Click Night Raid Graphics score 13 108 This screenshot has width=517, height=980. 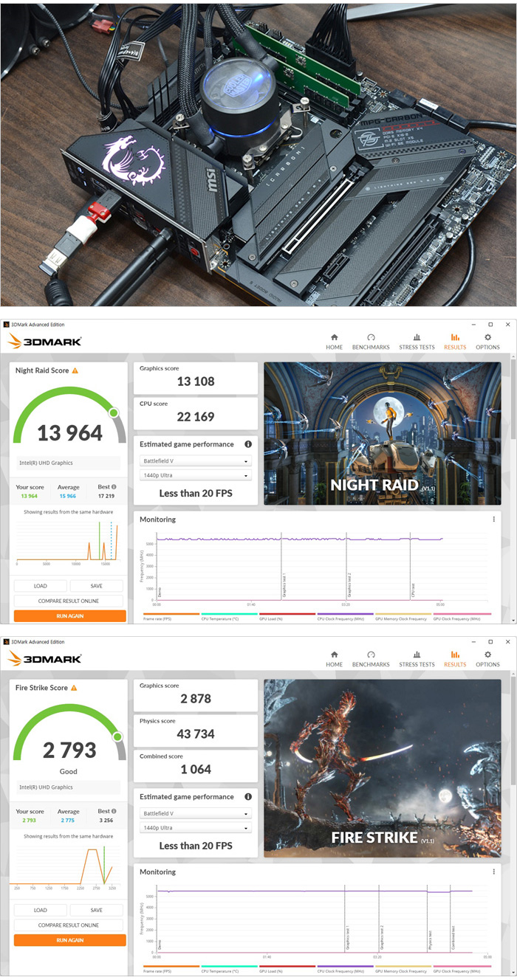[196, 381]
